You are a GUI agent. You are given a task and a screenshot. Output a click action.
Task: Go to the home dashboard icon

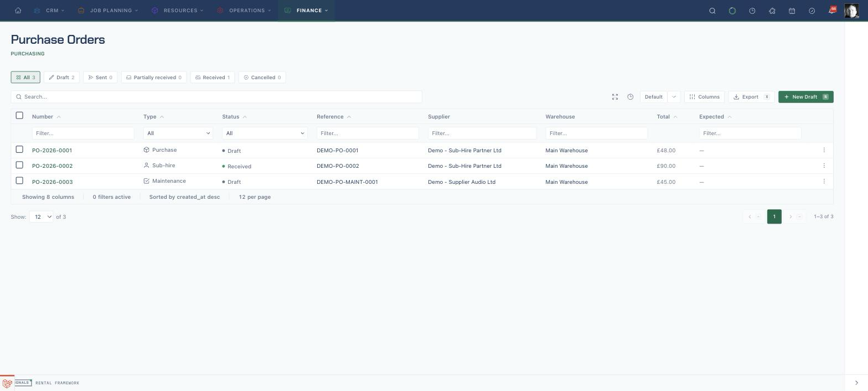tap(18, 11)
